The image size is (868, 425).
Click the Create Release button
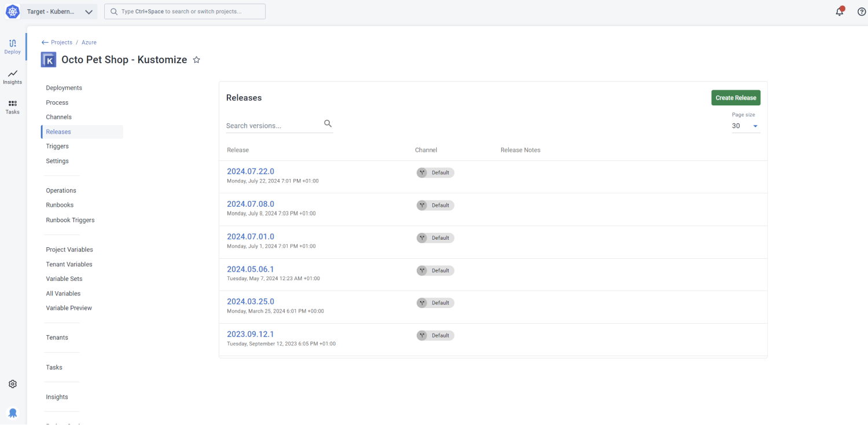click(x=735, y=97)
